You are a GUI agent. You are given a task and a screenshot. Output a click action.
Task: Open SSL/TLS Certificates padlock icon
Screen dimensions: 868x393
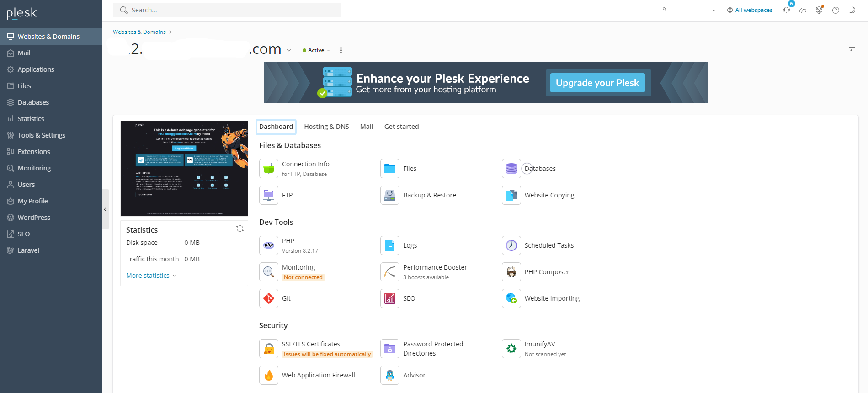269,349
